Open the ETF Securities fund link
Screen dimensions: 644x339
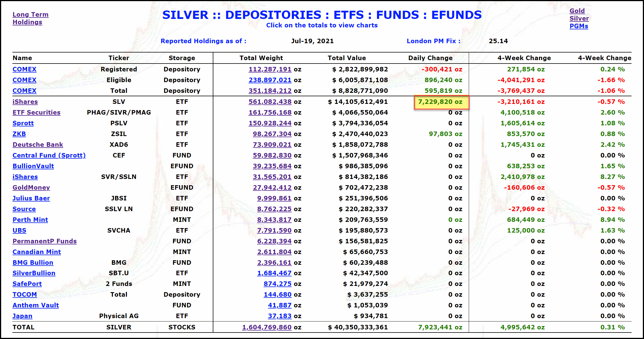pyautogui.click(x=36, y=112)
